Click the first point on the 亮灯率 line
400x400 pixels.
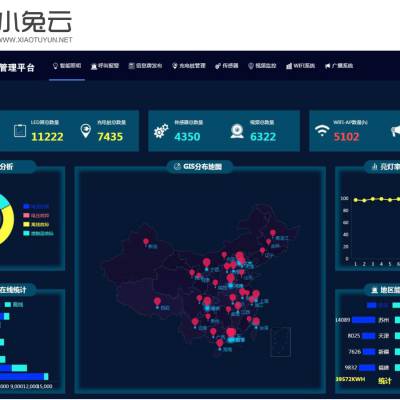356,200
